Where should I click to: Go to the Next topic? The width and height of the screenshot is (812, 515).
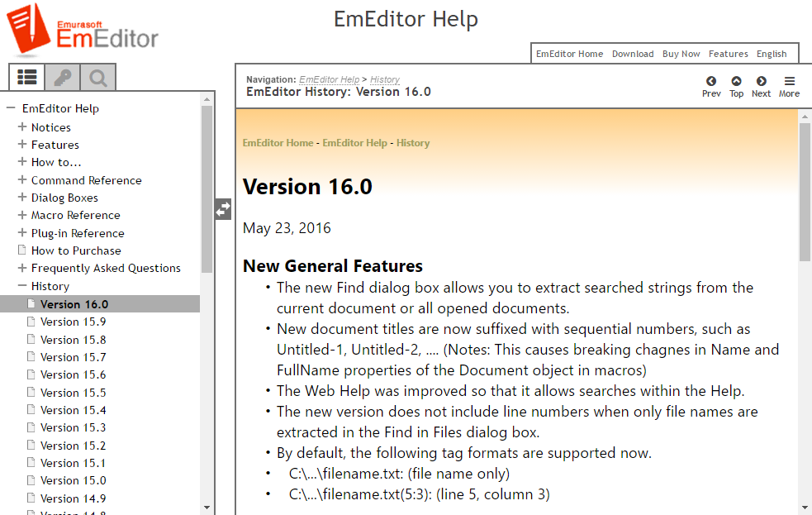tap(762, 86)
